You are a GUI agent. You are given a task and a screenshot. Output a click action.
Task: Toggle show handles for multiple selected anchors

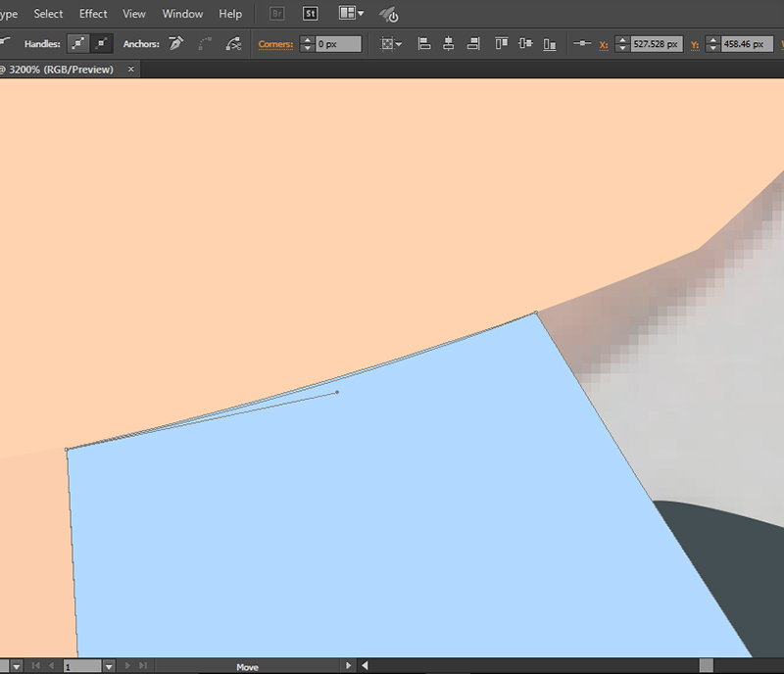(x=78, y=44)
